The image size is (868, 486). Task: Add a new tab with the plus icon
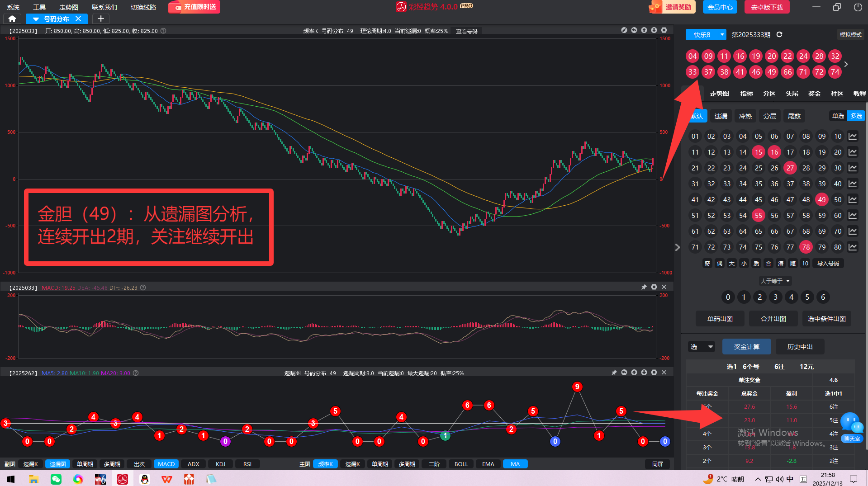[x=101, y=19]
